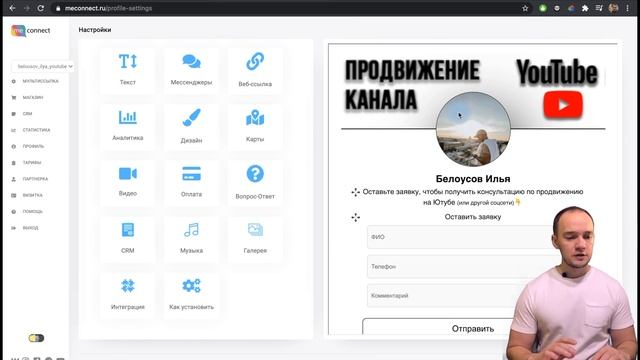The height and width of the screenshot is (360, 640).
Task: Click the move handle beside Оставить заявку
Action: pyautogui.click(x=356, y=218)
